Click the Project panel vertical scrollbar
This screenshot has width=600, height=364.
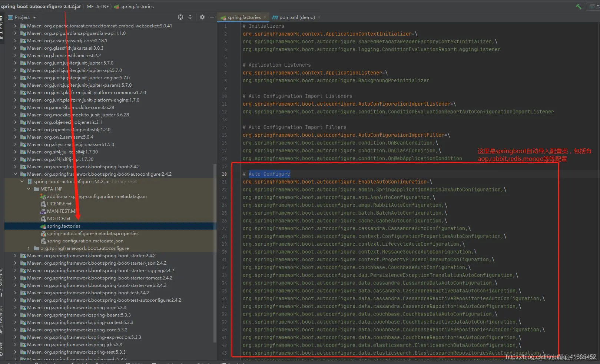[215, 254]
